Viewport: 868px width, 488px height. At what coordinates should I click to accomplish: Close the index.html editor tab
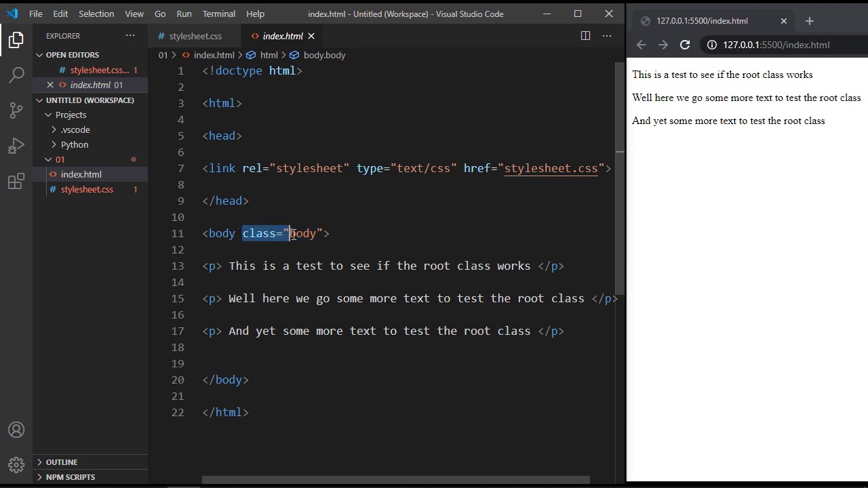[311, 36]
